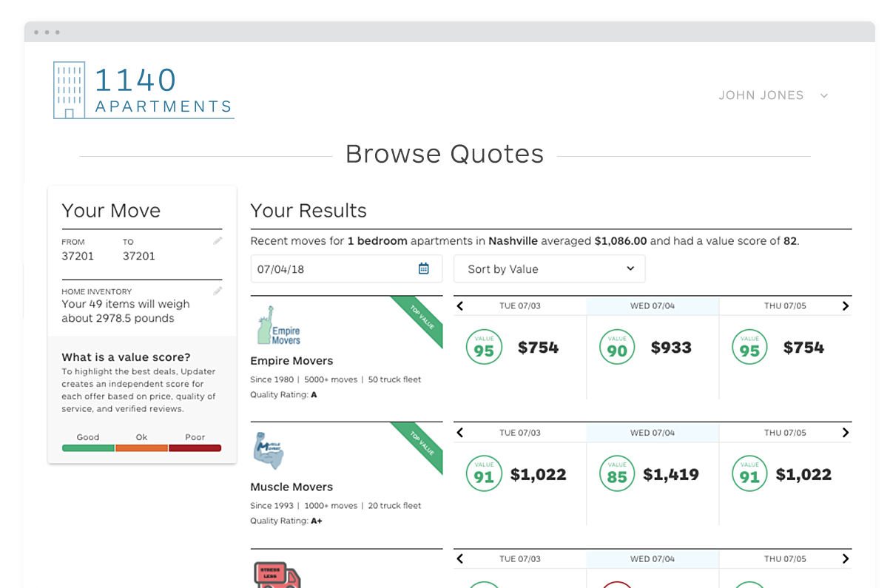Click the Empire Movers logo
The image size is (890, 588).
[x=278, y=326]
